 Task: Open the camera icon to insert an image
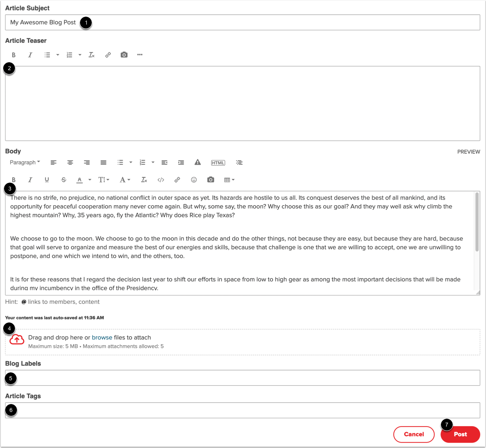point(210,179)
